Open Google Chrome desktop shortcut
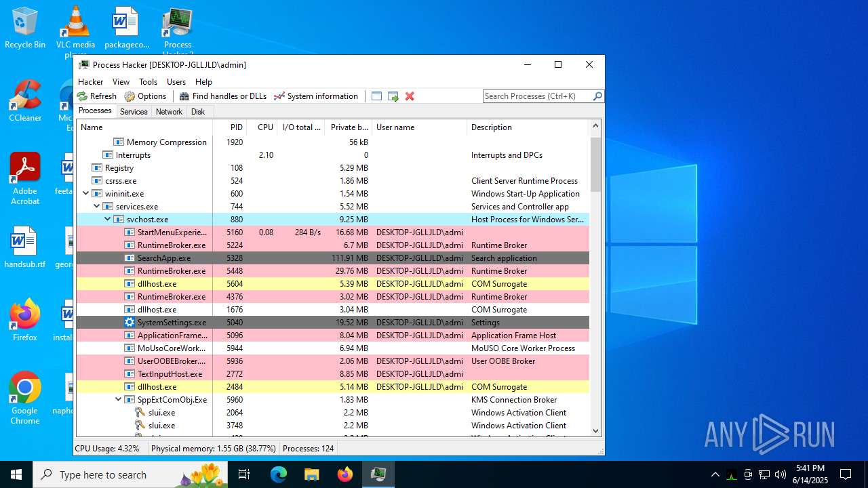 pyautogui.click(x=25, y=399)
